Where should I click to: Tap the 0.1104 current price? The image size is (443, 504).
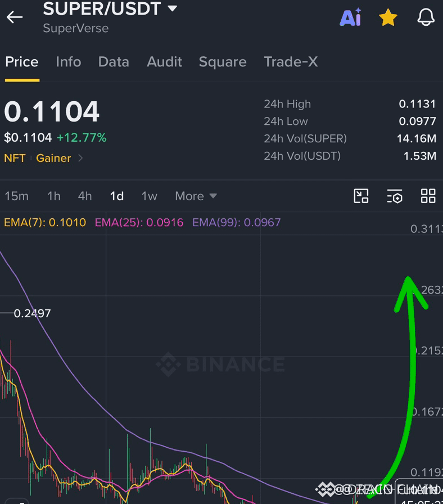[52, 111]
